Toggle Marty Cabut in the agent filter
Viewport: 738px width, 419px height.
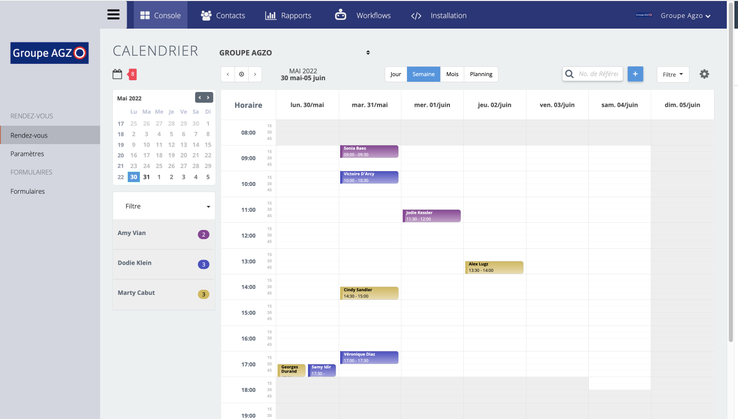(164, 294)
